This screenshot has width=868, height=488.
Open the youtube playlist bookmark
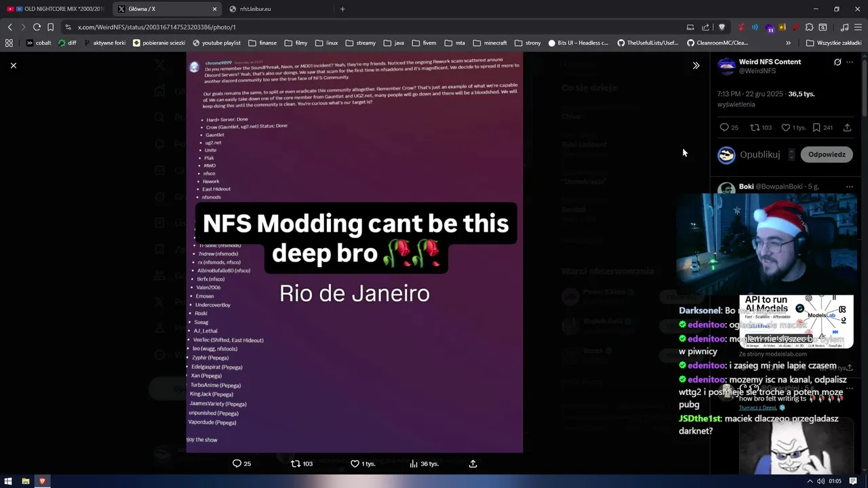(216, 43)
